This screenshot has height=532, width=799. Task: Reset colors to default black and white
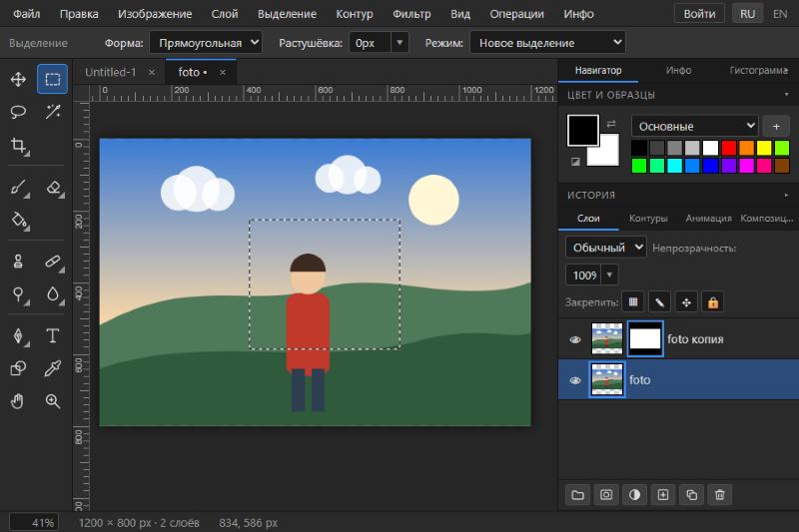point(575,162)
